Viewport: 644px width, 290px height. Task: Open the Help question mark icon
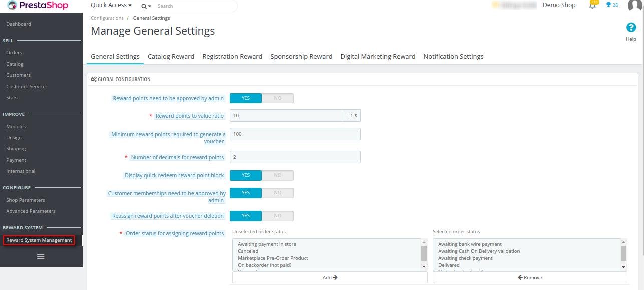631,28
